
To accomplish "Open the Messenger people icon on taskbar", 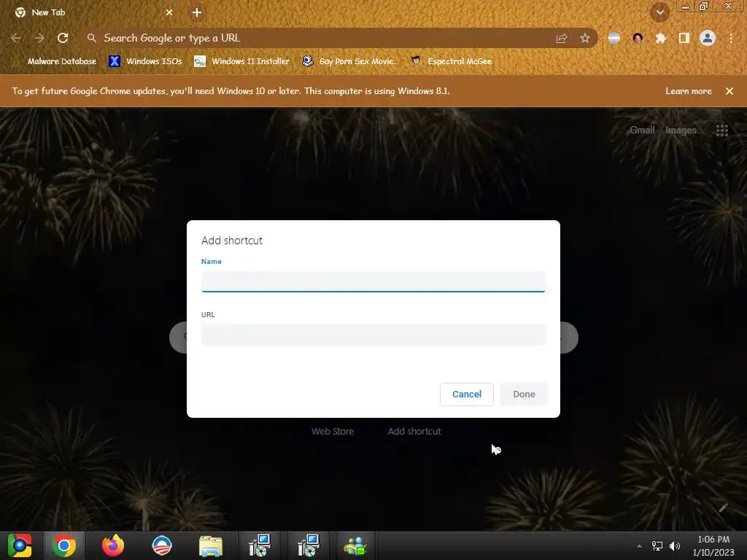I will coord(355,545).
